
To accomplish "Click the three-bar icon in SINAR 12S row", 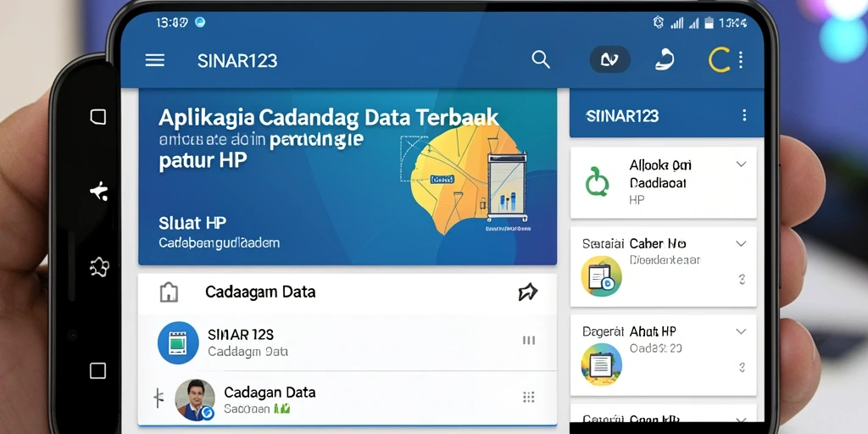I will point(529,341).
